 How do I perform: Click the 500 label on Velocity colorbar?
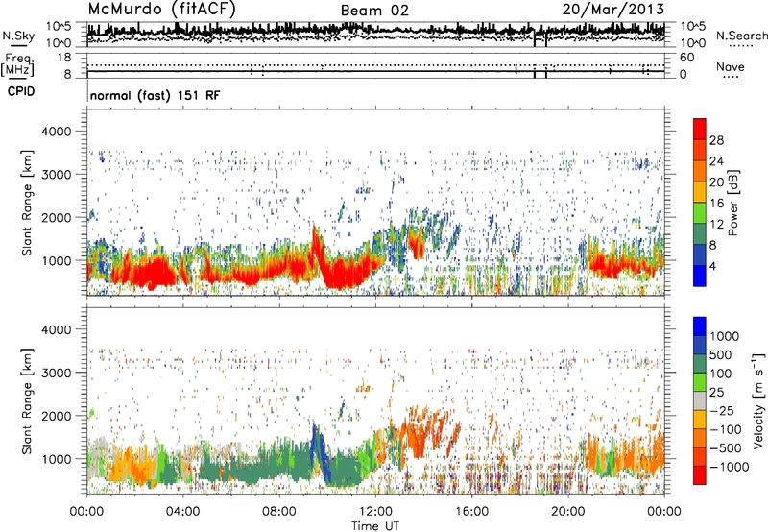click(x=719, y=354)
